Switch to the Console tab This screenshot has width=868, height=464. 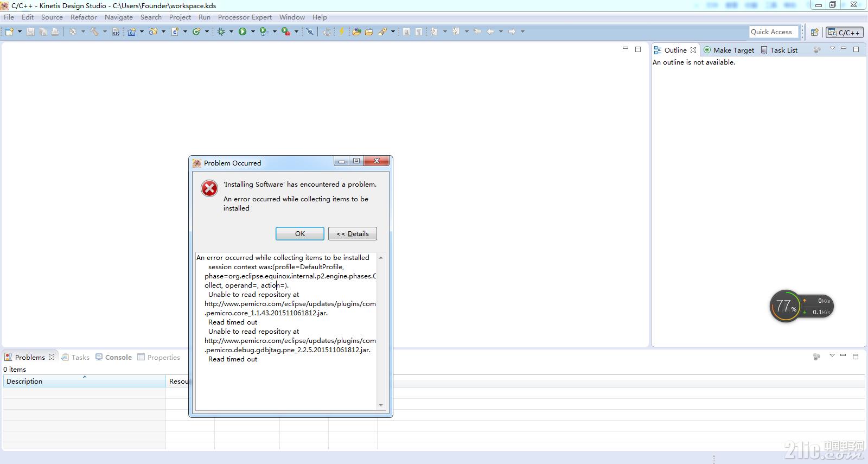point(113,357)
